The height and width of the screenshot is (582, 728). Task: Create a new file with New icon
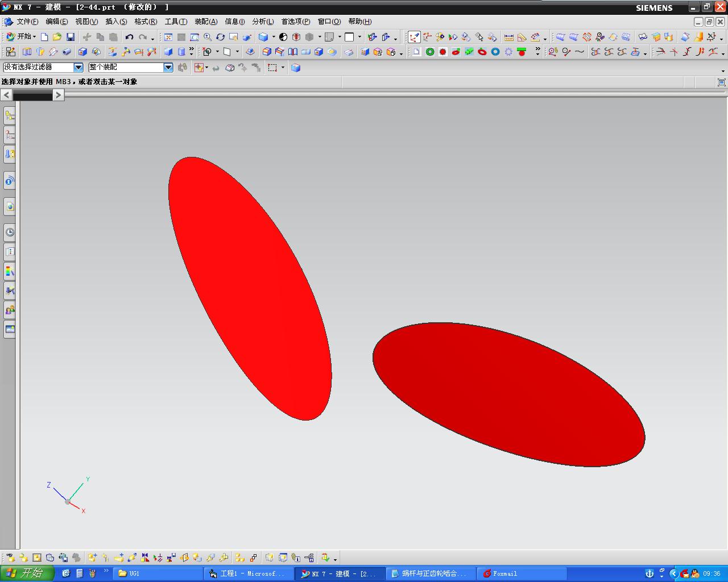point(44,37)
